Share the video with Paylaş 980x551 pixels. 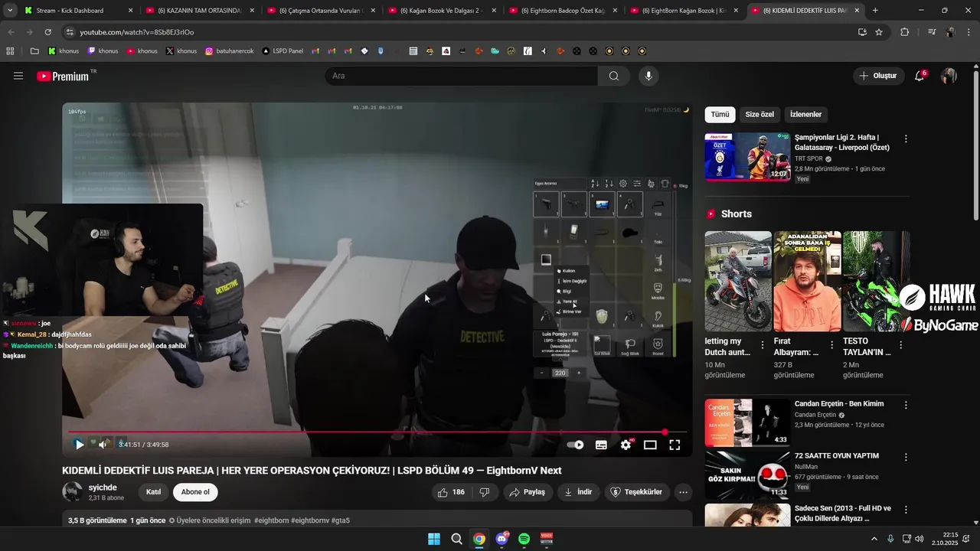pos(527,492)
